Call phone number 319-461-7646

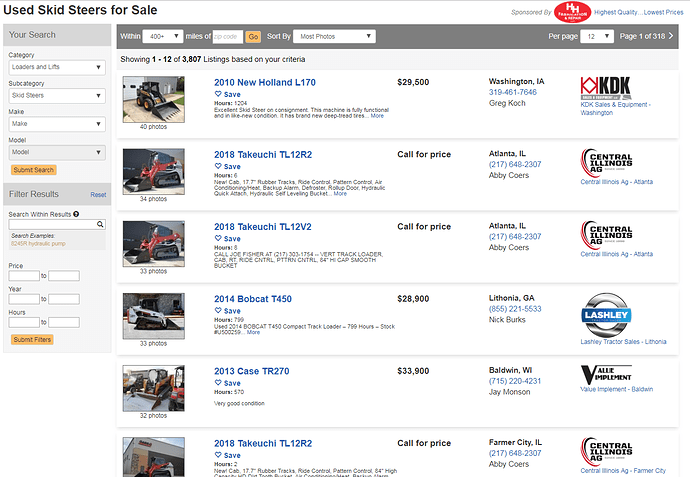[513, 92]
